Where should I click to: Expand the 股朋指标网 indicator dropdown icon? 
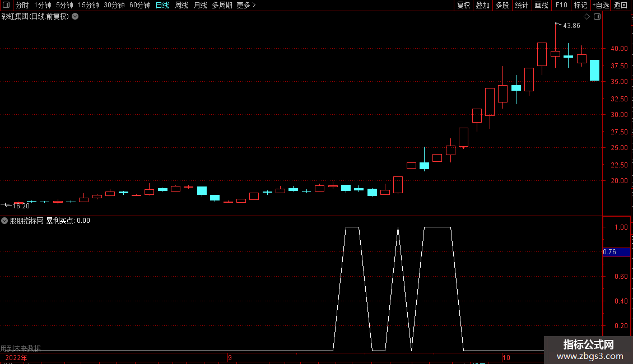click(x=4, y=221)
